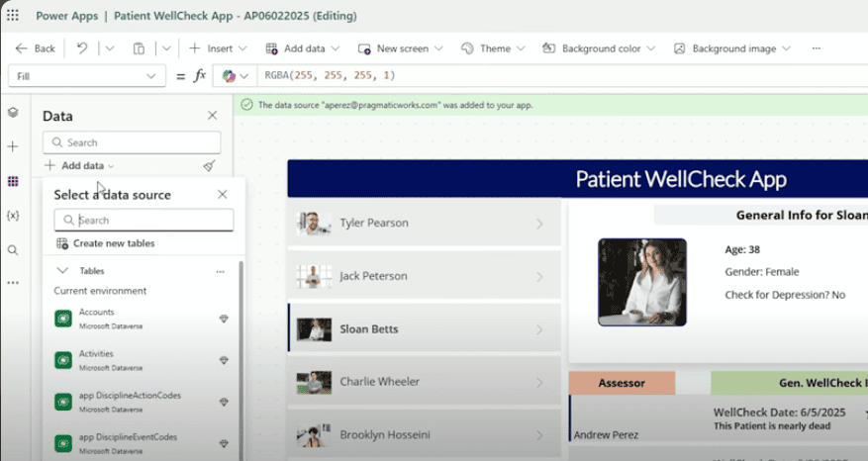Open the Theme menu

493,48
